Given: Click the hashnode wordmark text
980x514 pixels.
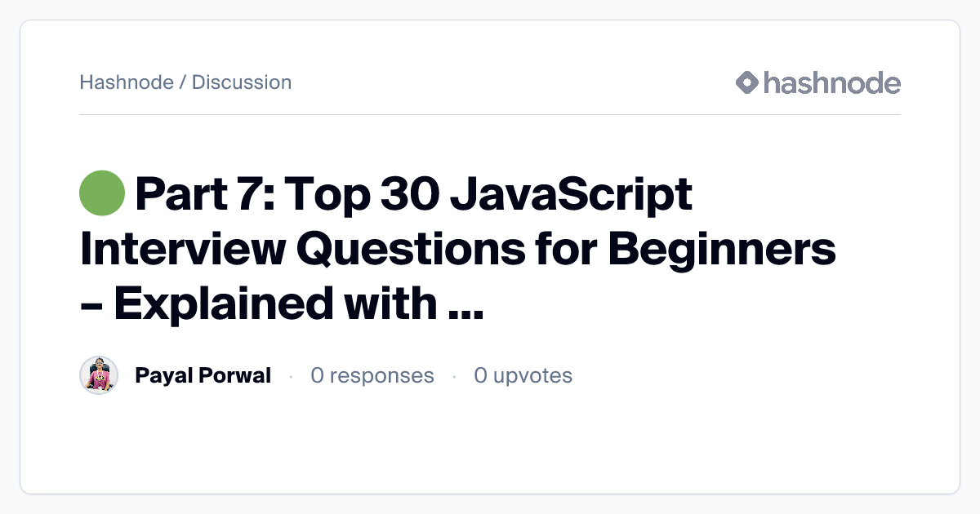Looking at the screenshot, I should pyautogui.click(x=831, y=82).
